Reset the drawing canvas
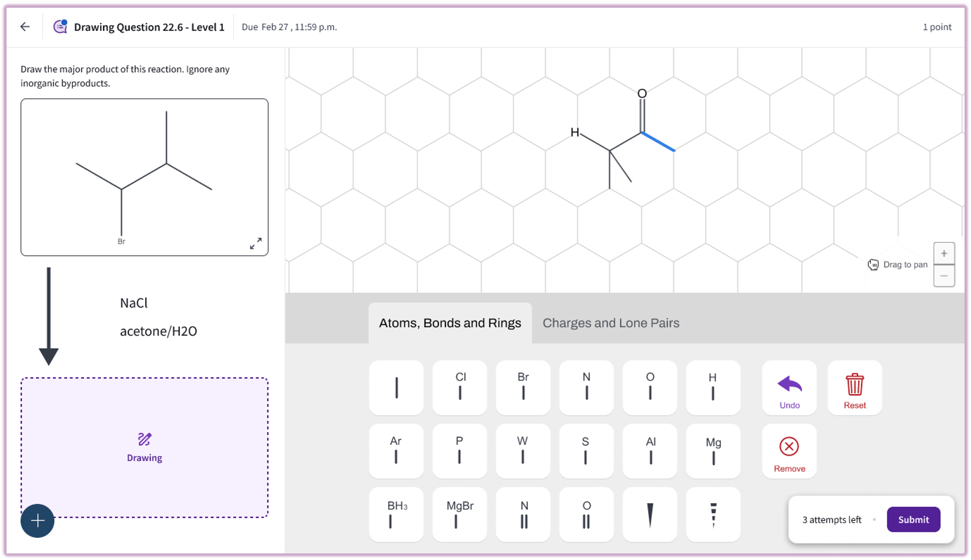 pyautogui.click(x=854, y=388)
